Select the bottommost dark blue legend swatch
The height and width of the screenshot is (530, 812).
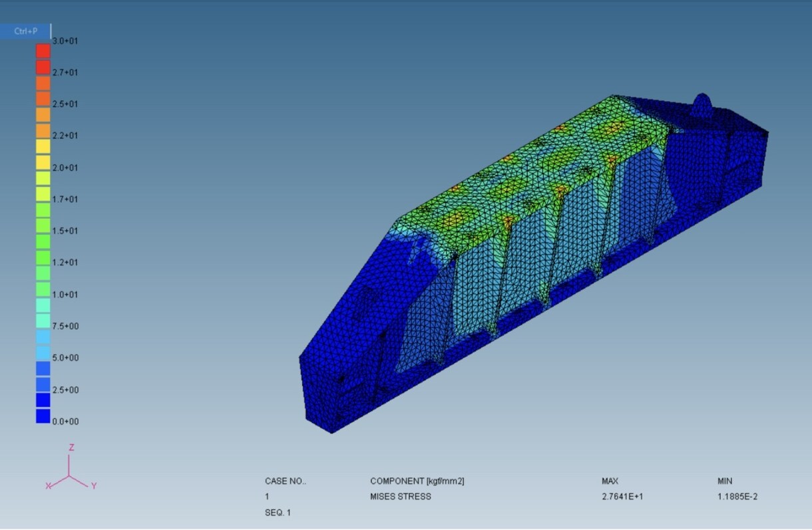click(43, 416)
